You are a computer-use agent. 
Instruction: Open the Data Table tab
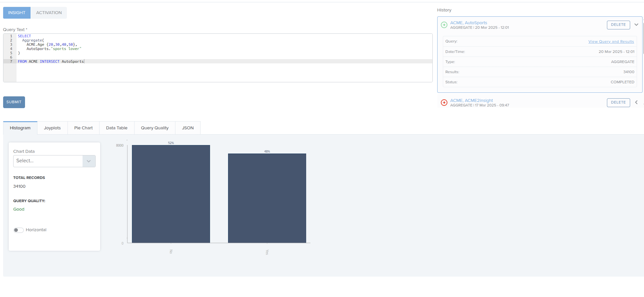[117, 128]
